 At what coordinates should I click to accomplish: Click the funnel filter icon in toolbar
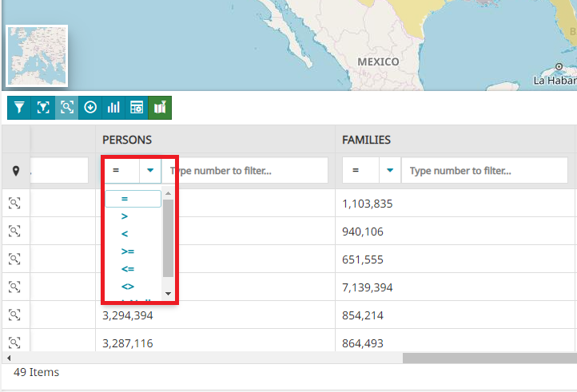click(x=20, y=107)
